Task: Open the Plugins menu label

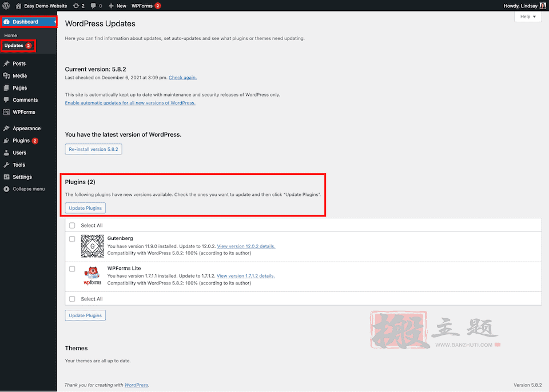Action: (21, 141)
